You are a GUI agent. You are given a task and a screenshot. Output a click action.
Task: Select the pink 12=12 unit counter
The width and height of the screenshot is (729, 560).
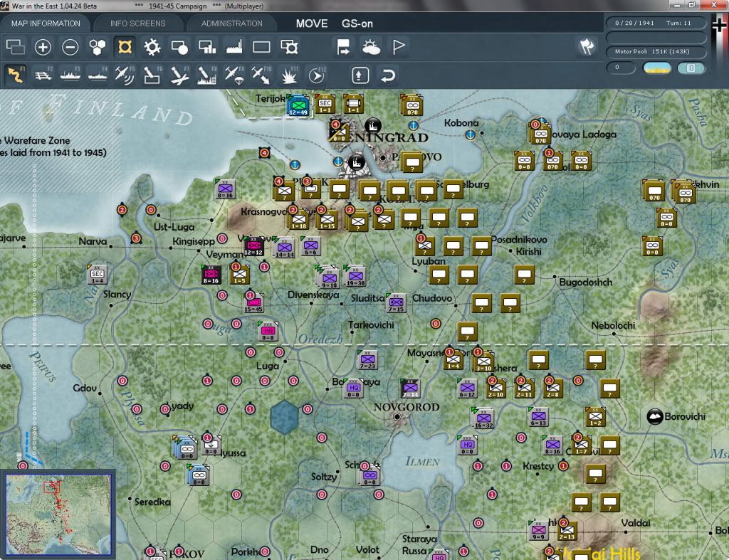pyautogui.click(x=253, y=245)
